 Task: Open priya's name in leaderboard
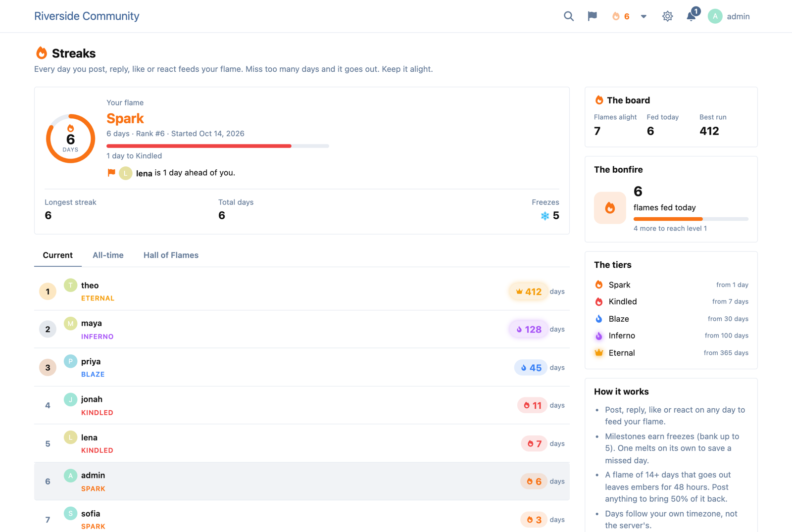[x=91, y=362]
